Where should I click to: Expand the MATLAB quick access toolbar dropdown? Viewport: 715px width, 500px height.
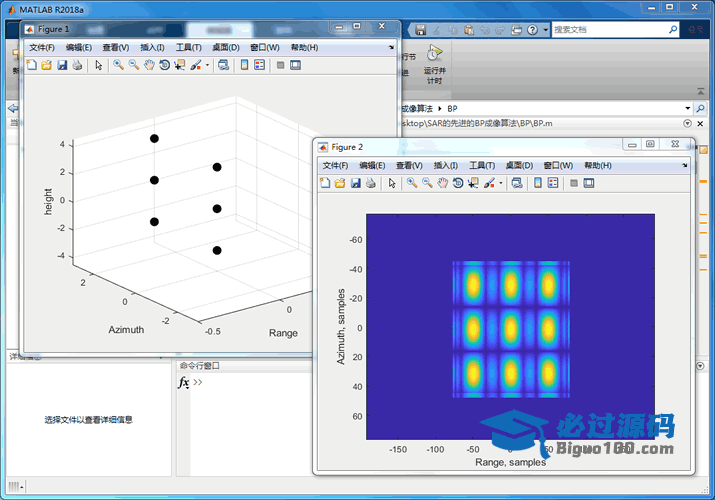click(x=545, y=30)
